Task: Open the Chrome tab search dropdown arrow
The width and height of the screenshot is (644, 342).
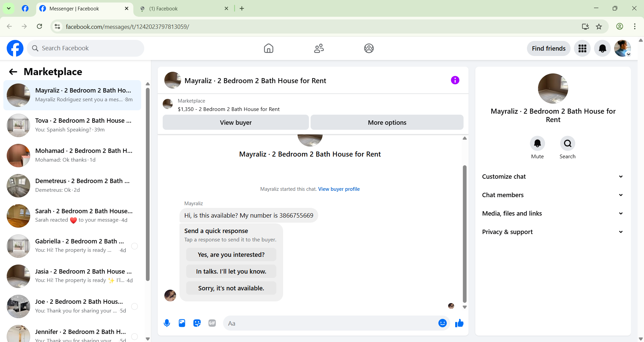Action: pyautogui.click(x=9, y=8)
